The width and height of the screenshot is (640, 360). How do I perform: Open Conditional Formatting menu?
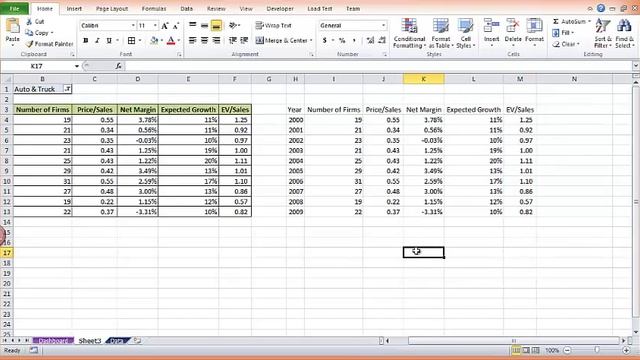tap(409, 33)
